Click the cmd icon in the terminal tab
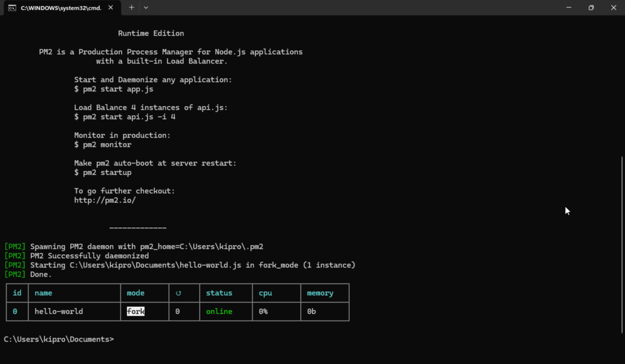Image resolution: width=625 pixels, height=364 pixels. tap(12, 7)
